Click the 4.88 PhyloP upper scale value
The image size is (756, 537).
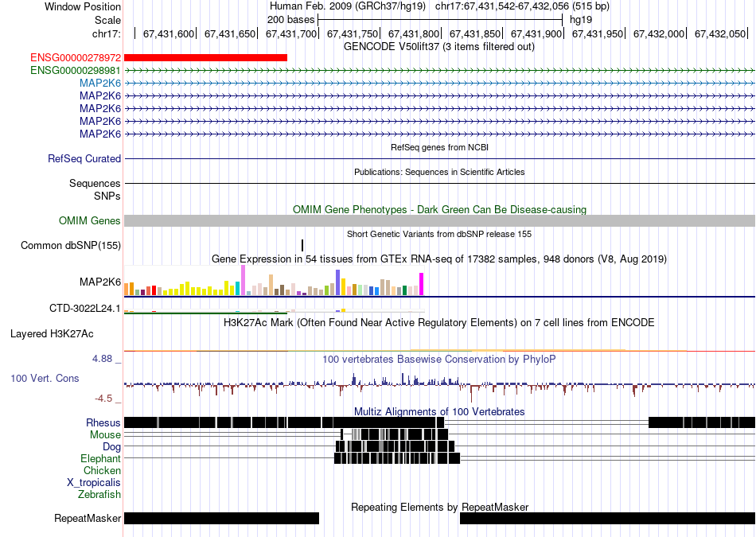(x=102, y=359)
